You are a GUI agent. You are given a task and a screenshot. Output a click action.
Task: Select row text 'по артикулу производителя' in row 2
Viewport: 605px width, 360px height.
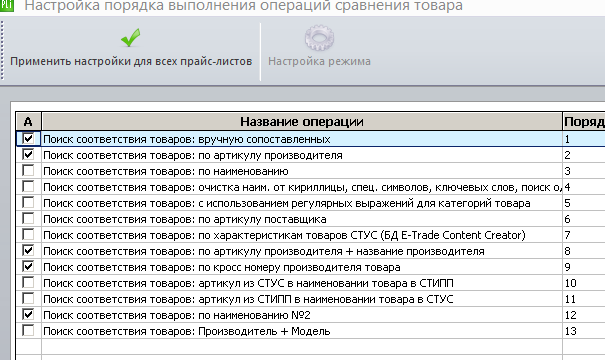270,155
